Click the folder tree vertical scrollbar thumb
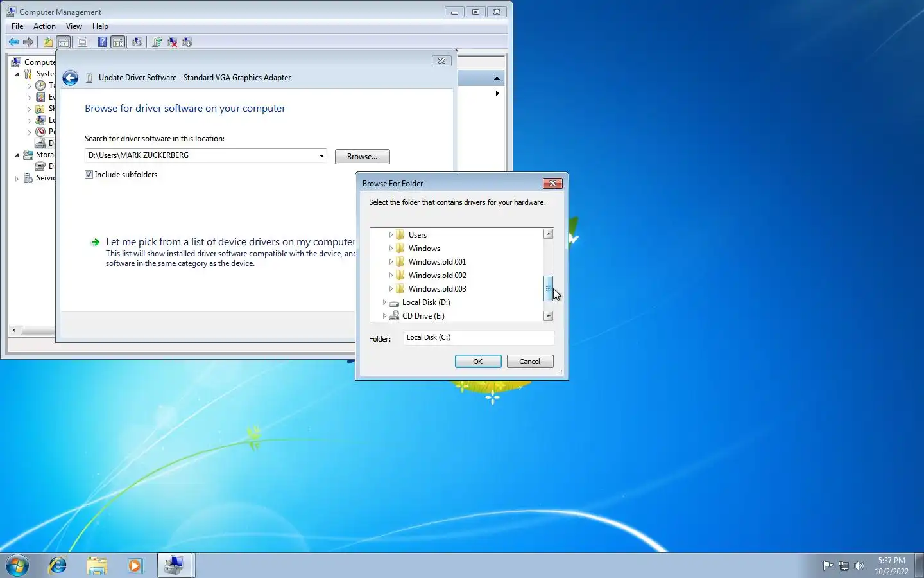Viewport: 924px width, 578px height. 549,288
